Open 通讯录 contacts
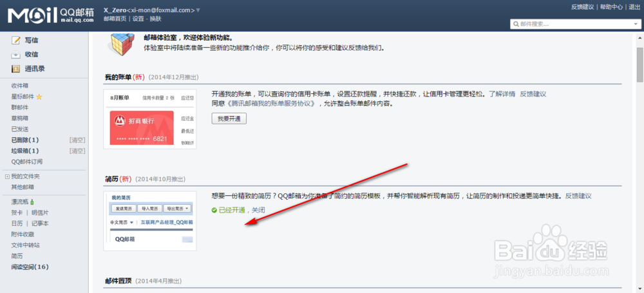This screenshot has width=644, height=293. [x=35, y=69]
